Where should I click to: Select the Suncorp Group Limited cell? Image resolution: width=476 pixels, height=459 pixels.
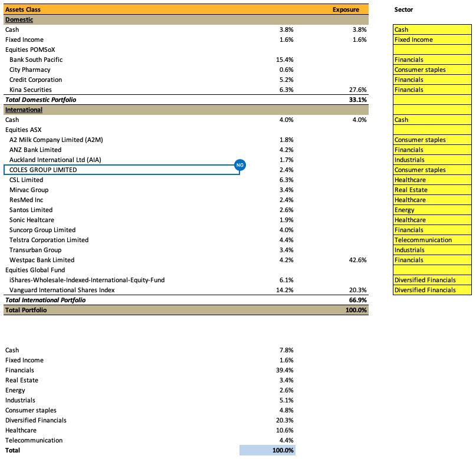[x=42, y=230]
